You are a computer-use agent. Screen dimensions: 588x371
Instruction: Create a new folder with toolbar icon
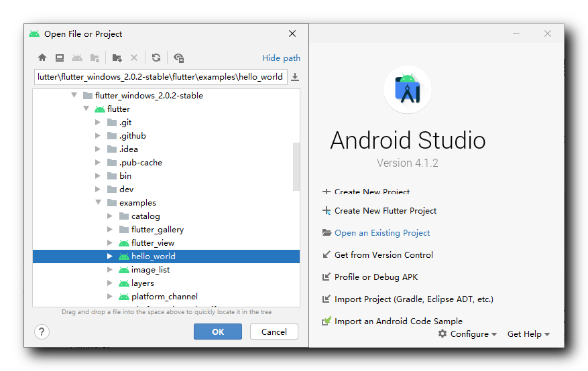click(x=117, y=58)
